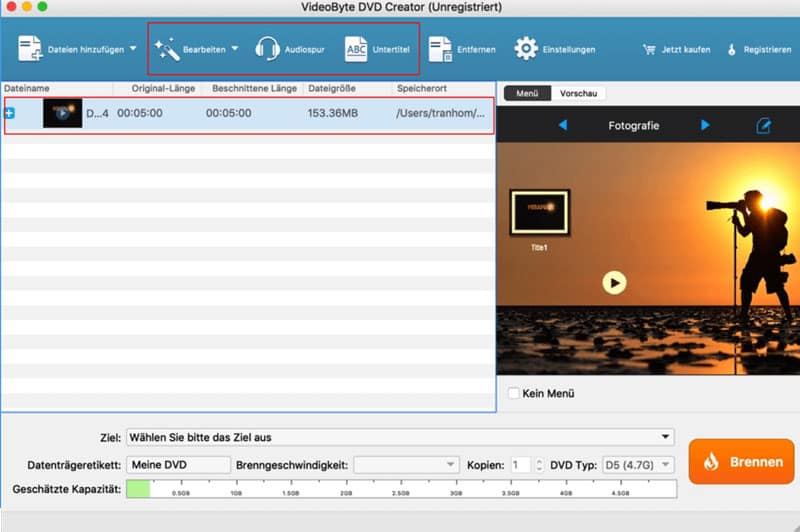
Task: Click the Dateien hinzufügen file icon
Action: click(30, 49)
